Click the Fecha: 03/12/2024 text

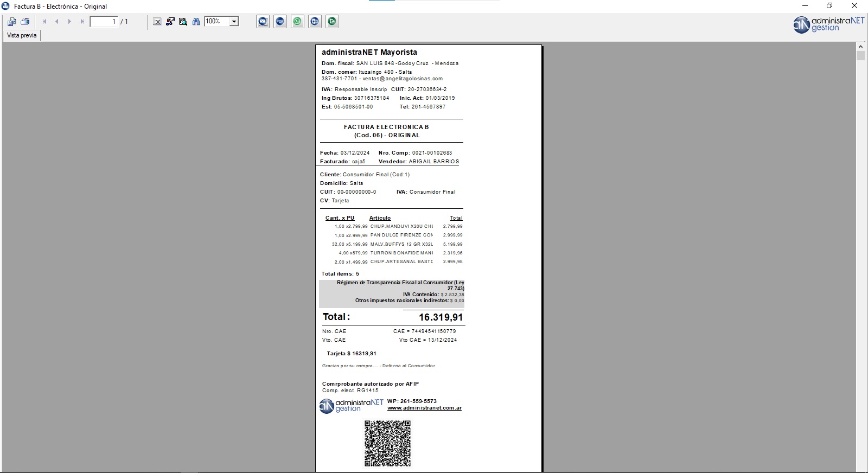click(345, 153)
